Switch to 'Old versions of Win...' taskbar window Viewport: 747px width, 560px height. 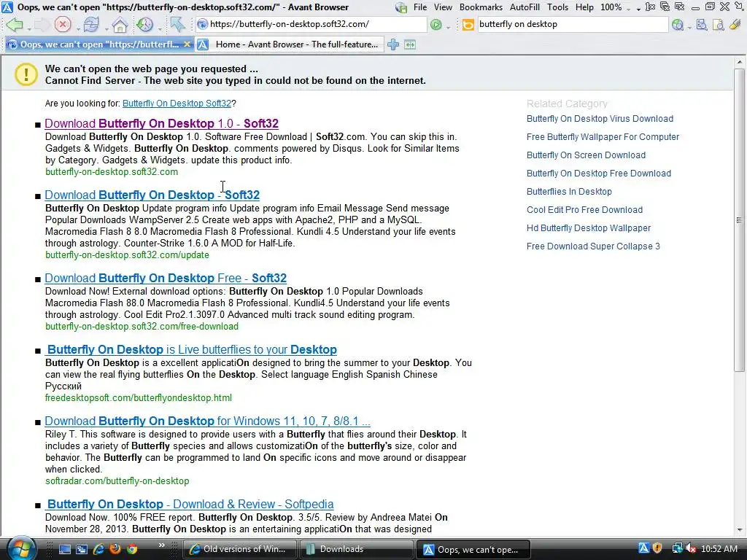[x=239, y=549]
